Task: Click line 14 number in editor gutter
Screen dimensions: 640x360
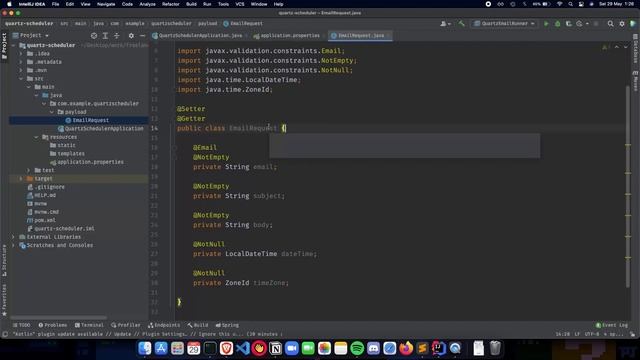Action: click(x=154, y=128)
